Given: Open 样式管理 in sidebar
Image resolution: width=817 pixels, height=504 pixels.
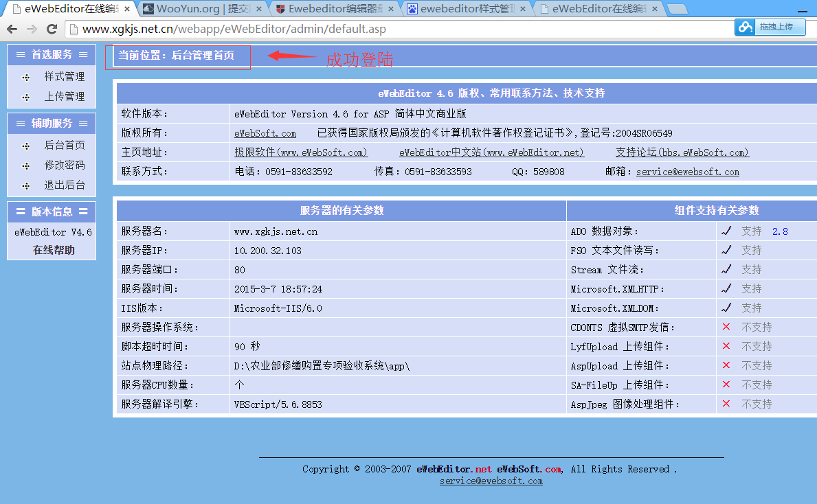Looking at the screenshot, I should pos(64,76).
